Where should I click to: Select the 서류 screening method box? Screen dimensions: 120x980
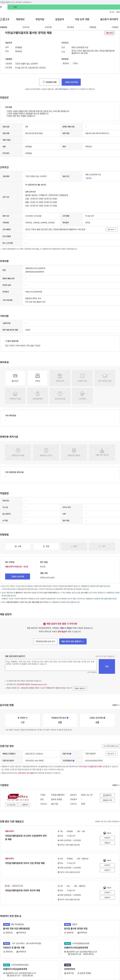click(x=18, y=546)
